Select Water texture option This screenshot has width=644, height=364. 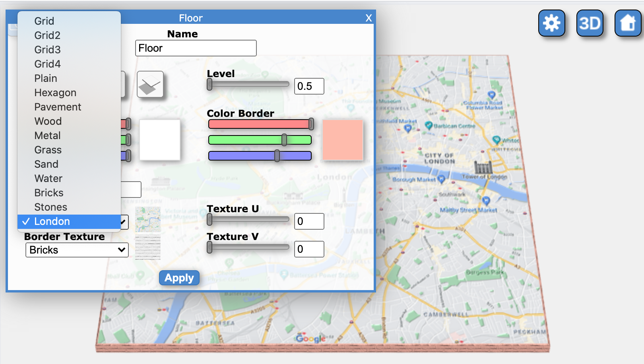pos(69,178)
